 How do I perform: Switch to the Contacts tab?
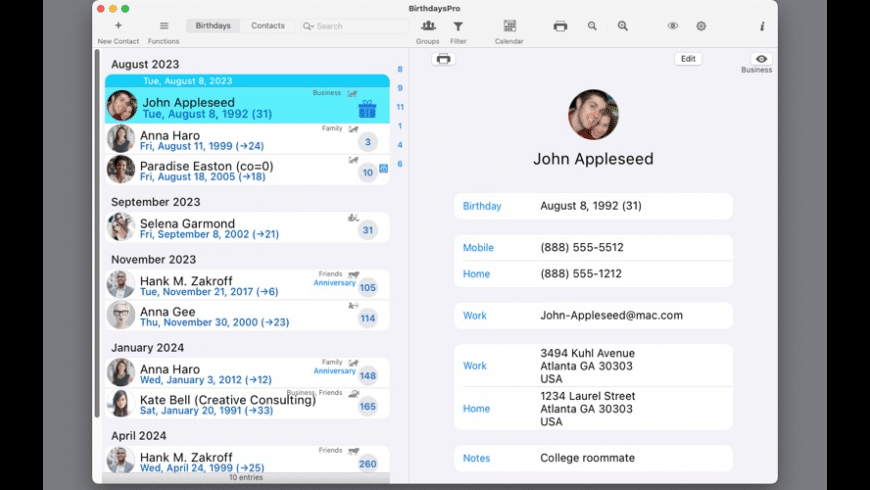tap(267, 26)
